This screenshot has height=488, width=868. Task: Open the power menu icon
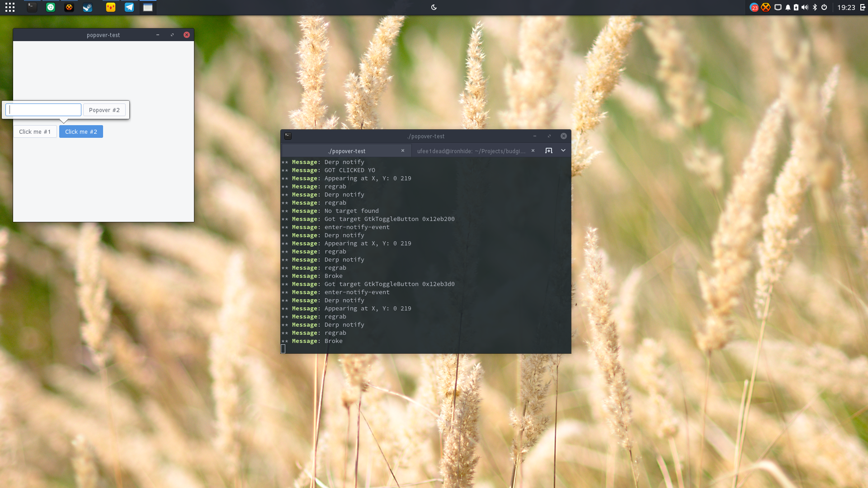coord(824,7)
